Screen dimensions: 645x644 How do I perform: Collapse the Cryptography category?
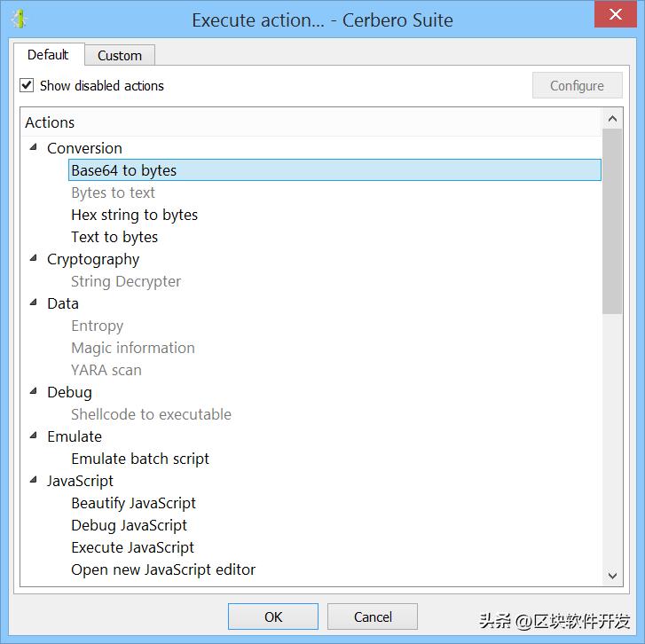coord(34,258)
